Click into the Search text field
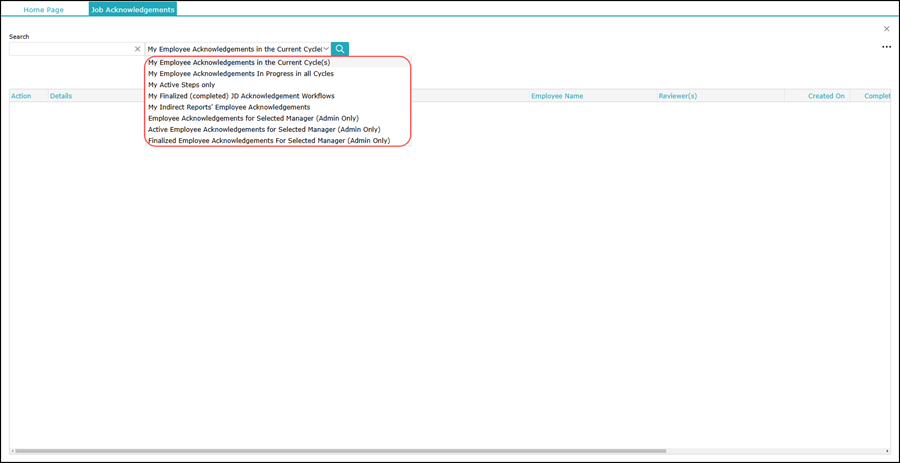The image size is (900, 463). click(70, 49)
